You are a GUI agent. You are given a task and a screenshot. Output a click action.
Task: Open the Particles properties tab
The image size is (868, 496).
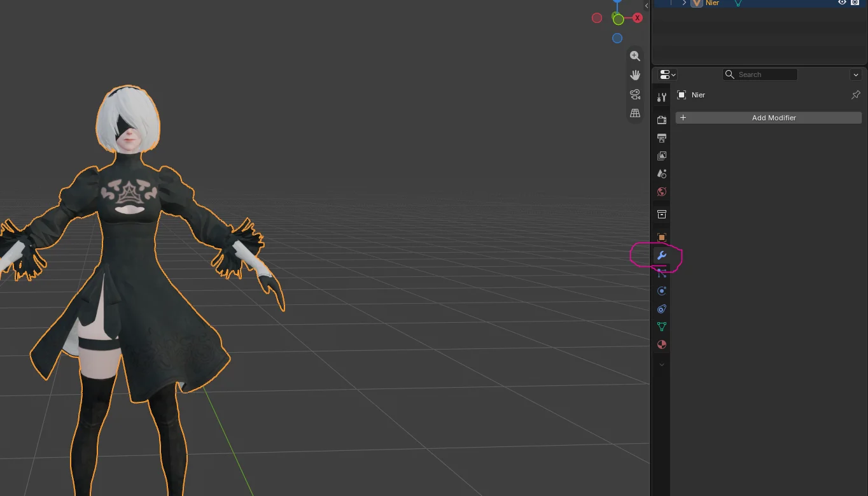662,273
